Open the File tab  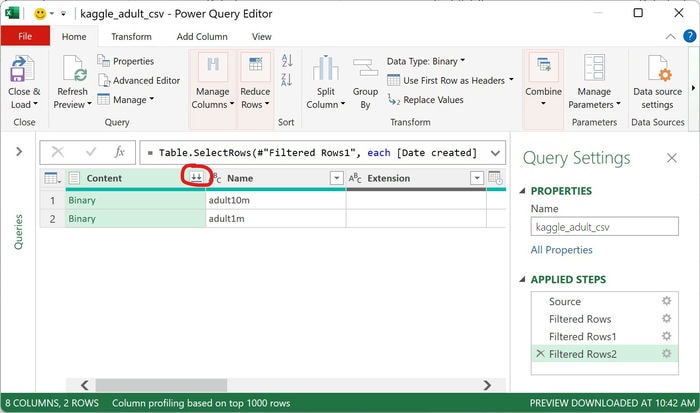tap(25, 36)
